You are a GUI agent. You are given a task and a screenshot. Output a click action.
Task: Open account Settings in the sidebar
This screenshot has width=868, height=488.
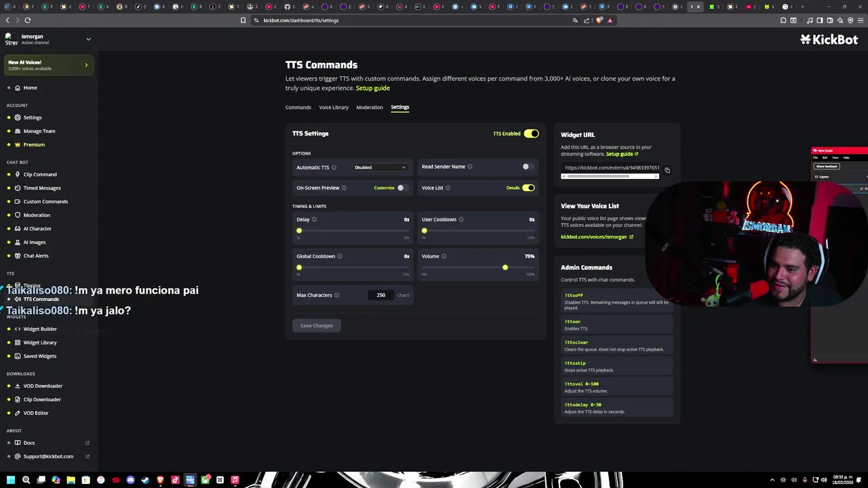[x=33, y=117]
